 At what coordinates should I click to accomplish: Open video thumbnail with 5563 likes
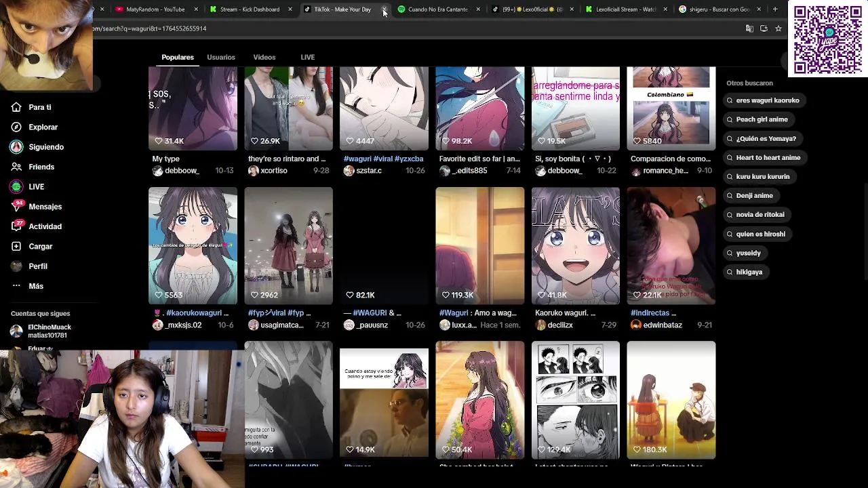[x=193, y=245]
